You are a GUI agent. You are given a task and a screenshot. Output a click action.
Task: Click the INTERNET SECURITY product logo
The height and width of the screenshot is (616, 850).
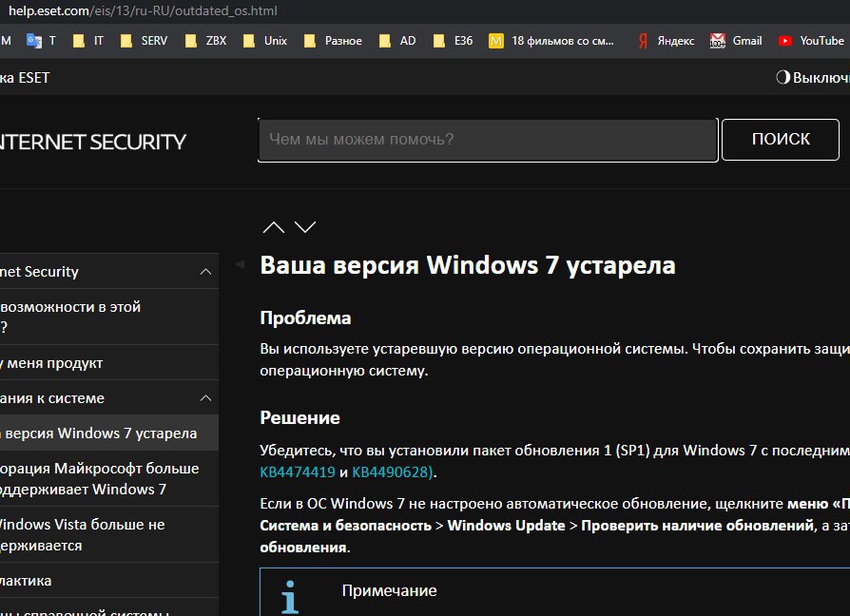pos(92,142)
